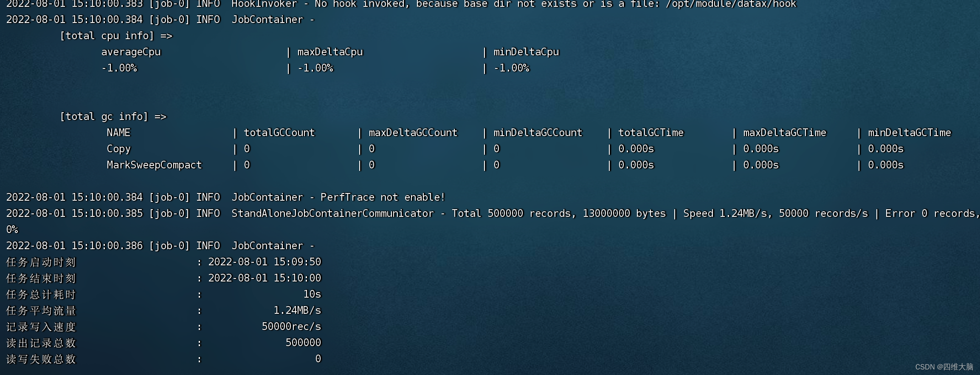Click the totalGCCount header text
The height and width of the screenshot is (375, 980).
279,133
